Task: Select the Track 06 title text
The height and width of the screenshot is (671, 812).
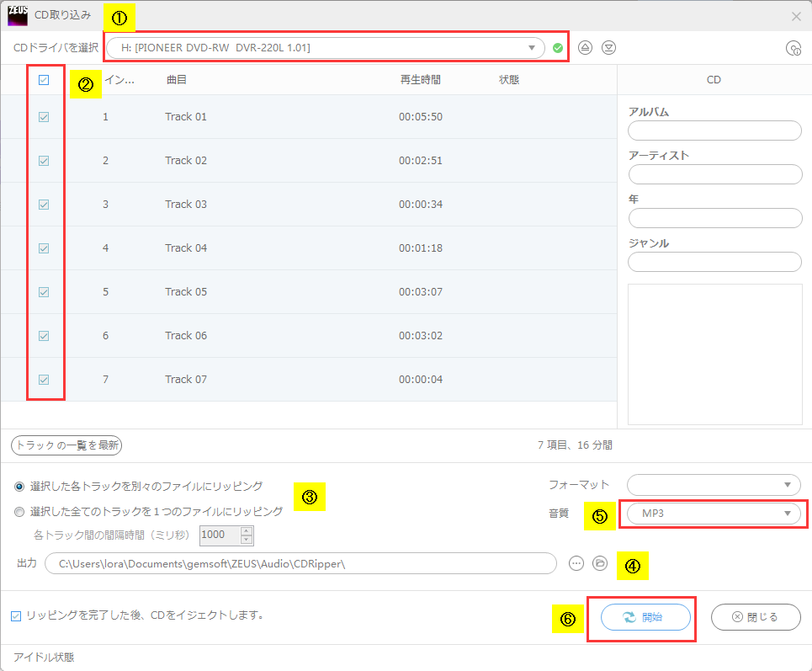Action: 186,336
